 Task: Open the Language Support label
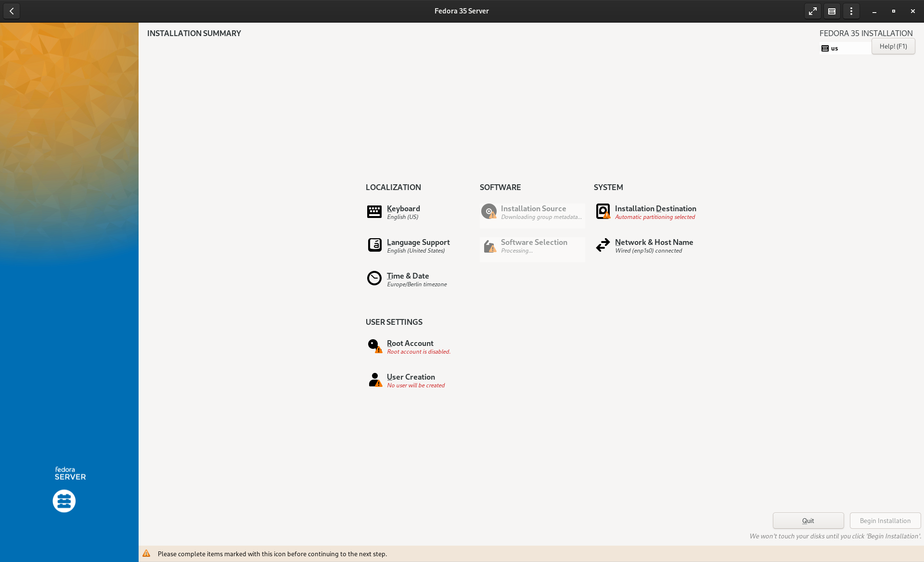(418, 242)
